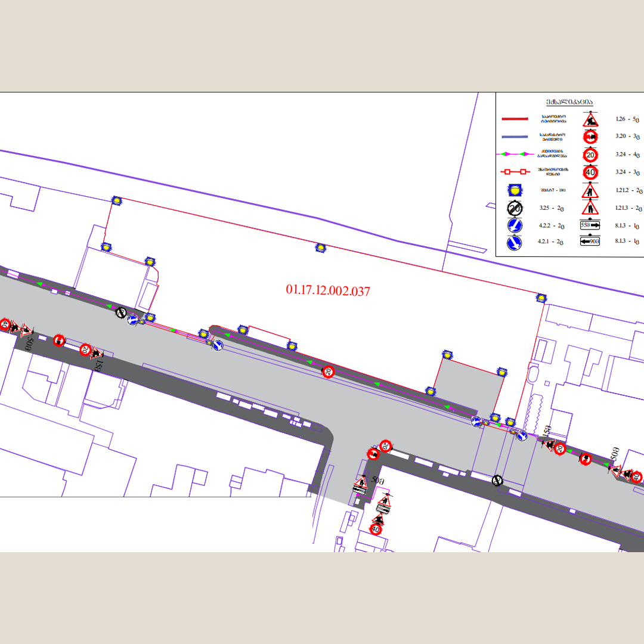Select the "3.24 - 4ც" legend label
Screen dimensions: 644x644
click(627, 155)
